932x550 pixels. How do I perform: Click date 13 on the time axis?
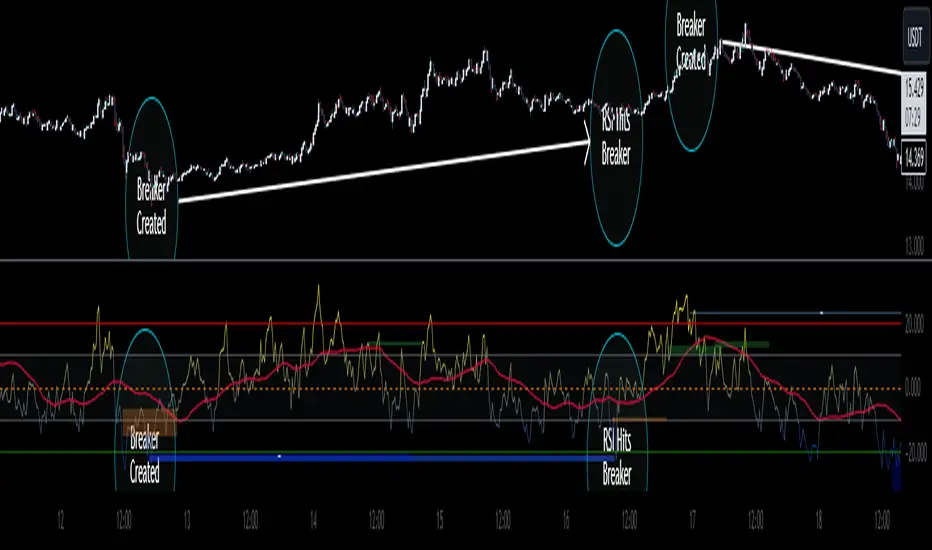point(187,520)
